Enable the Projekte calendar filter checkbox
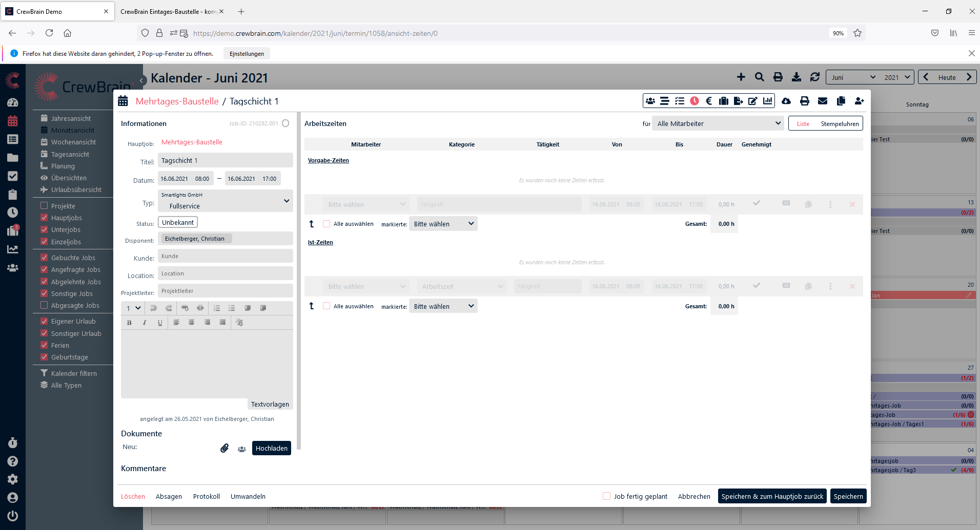 pos(45,206)
